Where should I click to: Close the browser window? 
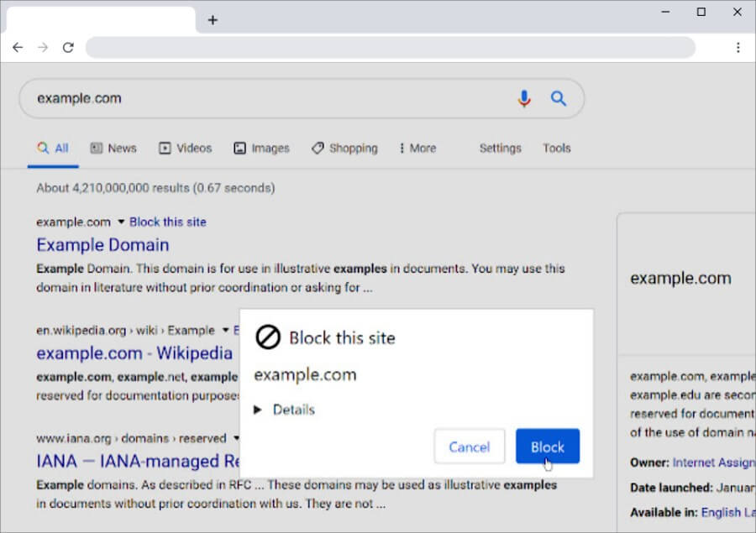(738, 12)
